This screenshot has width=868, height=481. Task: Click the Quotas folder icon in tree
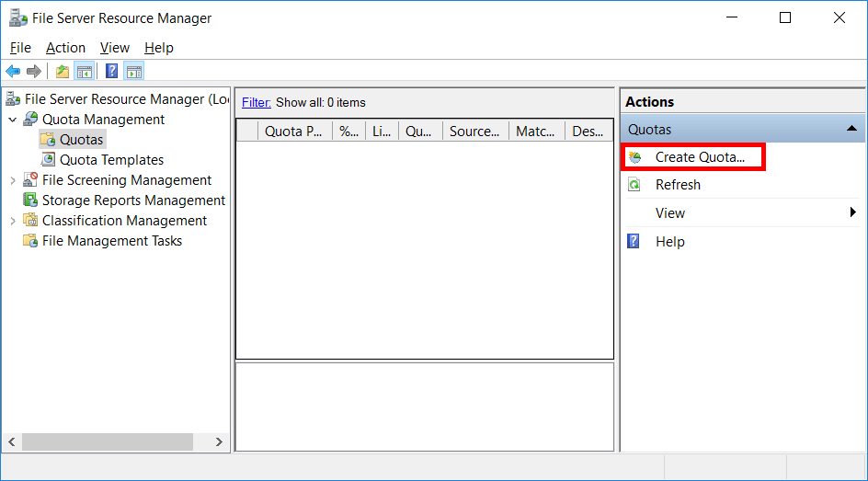48,140
